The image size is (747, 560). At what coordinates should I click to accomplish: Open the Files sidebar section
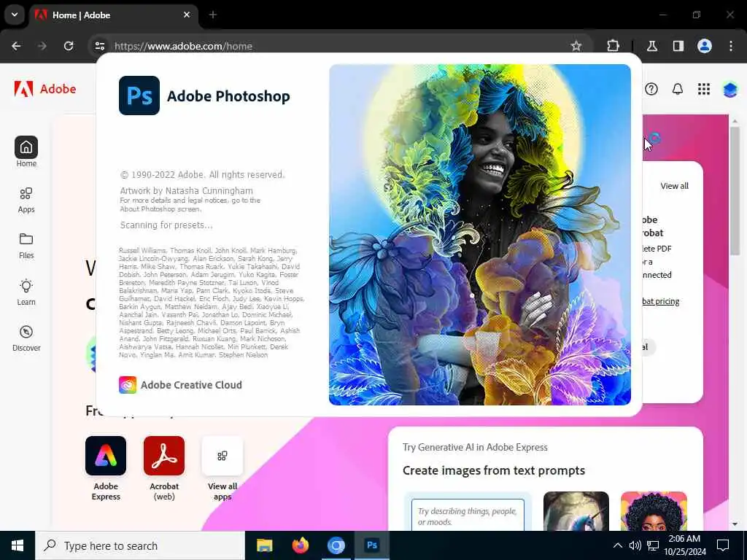click(x=26, y=246)
